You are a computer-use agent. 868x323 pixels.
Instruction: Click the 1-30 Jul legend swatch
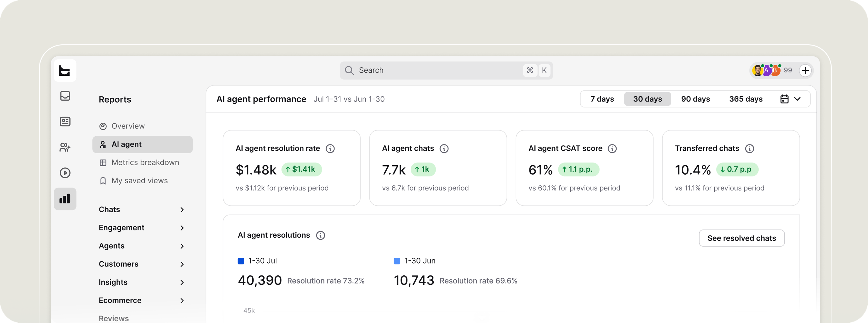pos(241,261)
